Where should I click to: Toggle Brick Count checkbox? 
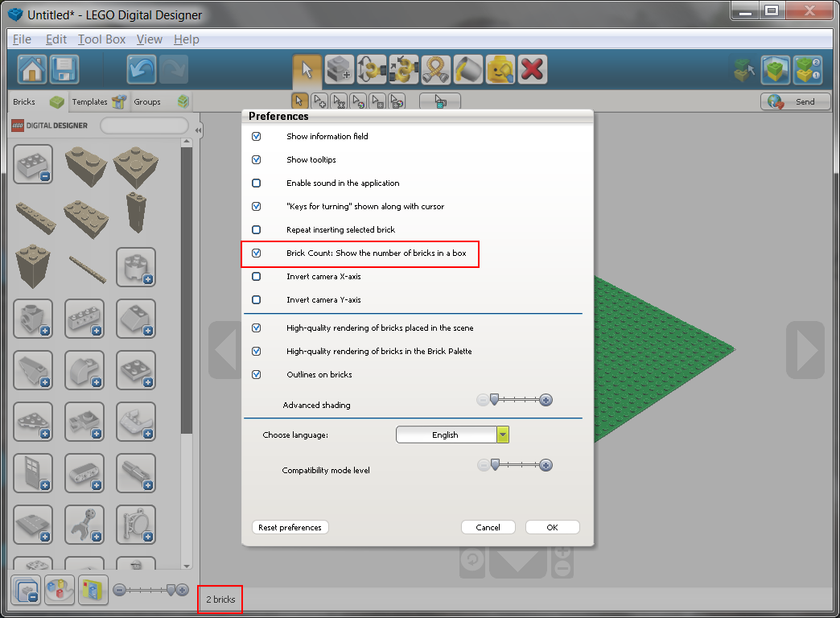(256, 253)
